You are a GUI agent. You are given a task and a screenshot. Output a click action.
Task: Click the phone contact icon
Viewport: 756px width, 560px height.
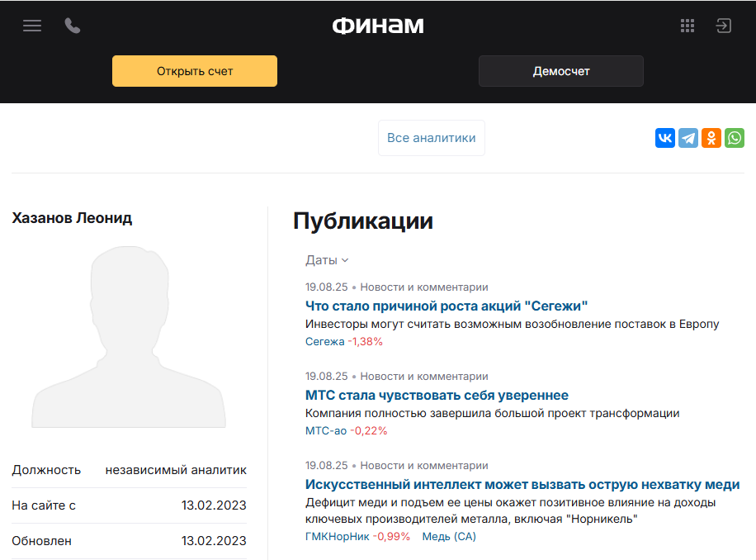[73, 26]
